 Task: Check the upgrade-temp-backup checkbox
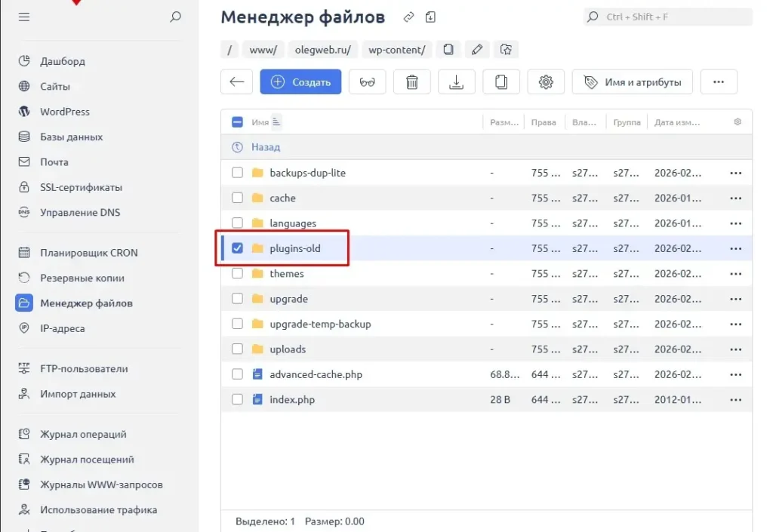coord(237,324)
